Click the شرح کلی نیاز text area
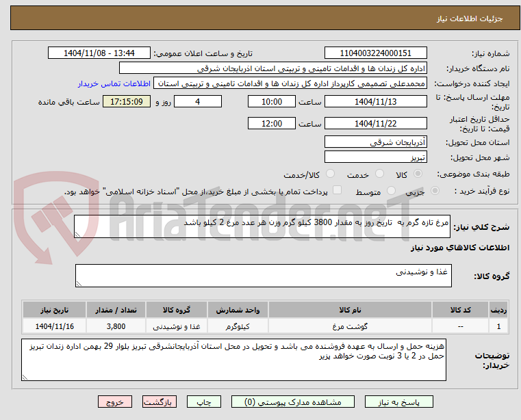Image resolution: width=521 pixels, height=420 pixels. tap(262, 226)
